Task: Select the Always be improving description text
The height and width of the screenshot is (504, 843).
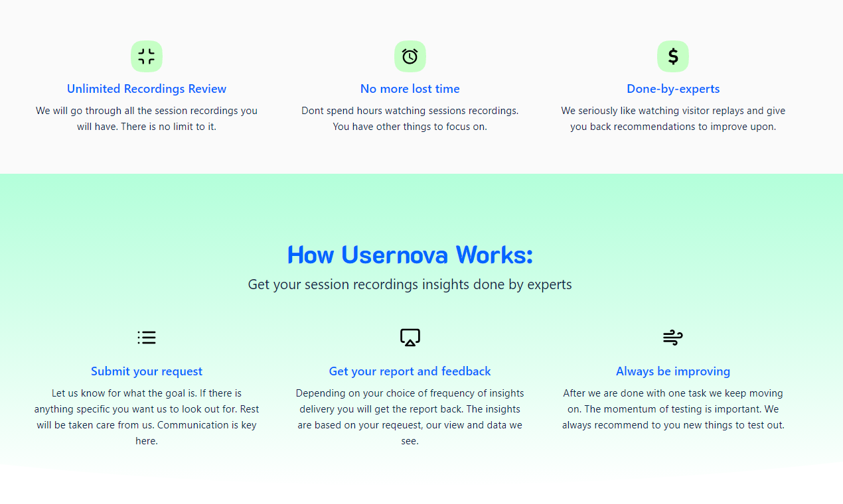Action: click(x=672, y=409)
